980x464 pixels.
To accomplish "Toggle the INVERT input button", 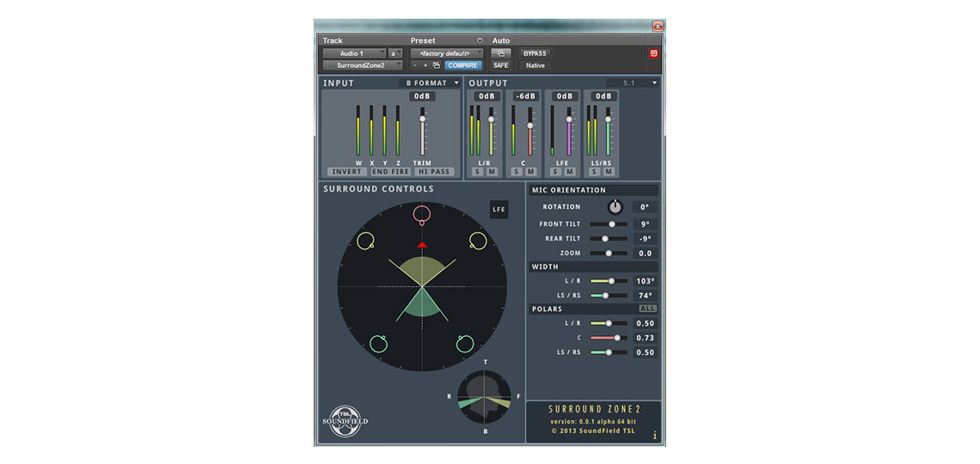I will click(x=347, y=172).
